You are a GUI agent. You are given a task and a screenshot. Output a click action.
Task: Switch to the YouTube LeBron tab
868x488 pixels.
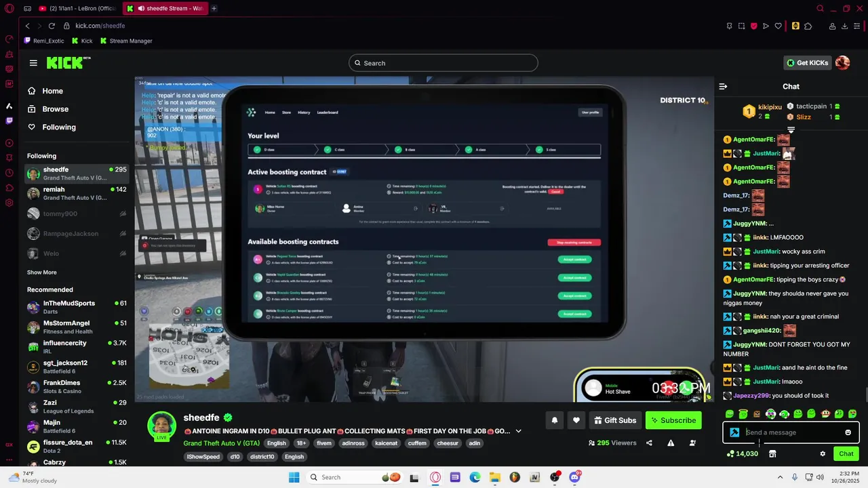point(77,8)
